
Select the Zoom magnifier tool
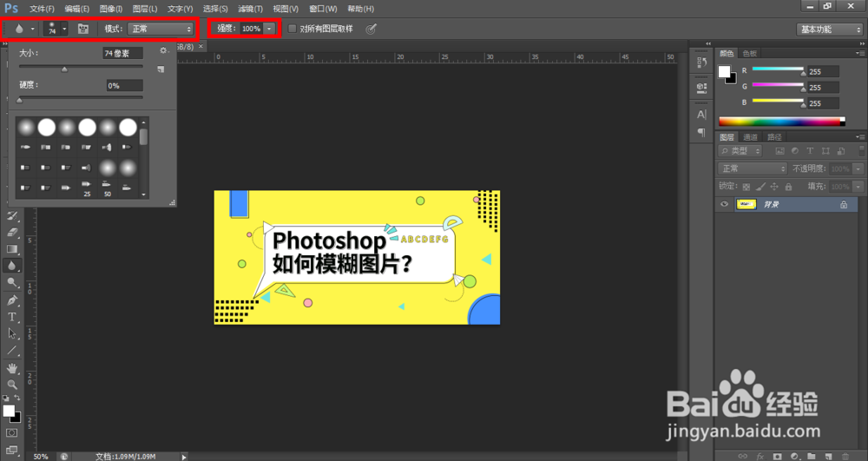(x=12, y=385)
